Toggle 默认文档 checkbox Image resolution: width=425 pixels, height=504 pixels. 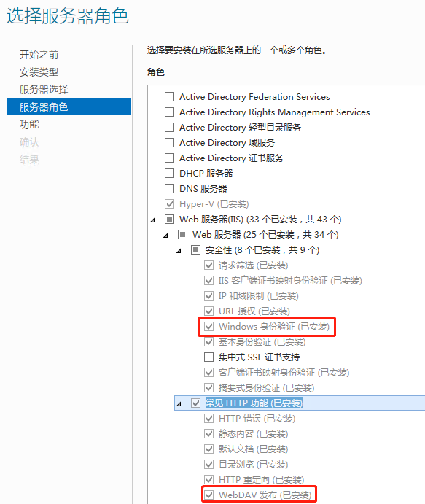pyautogui.click(x=208, y=449)
